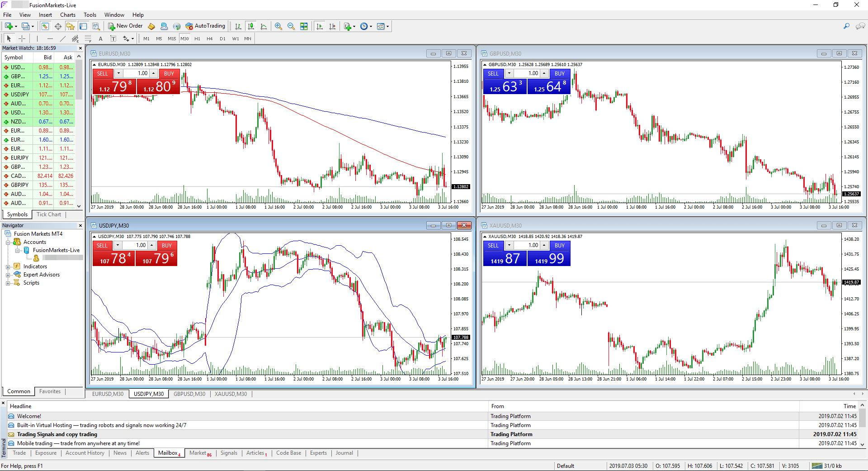This screenshot has width=868, height=471.
Task: Draw a horizontal line on the chart
Action: pos(50,38)
